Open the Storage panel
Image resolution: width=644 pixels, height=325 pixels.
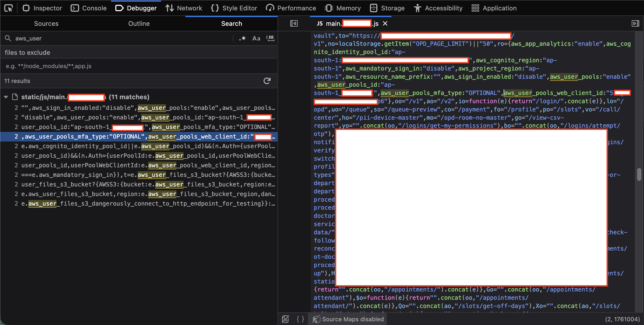click(x=387, y=8)
